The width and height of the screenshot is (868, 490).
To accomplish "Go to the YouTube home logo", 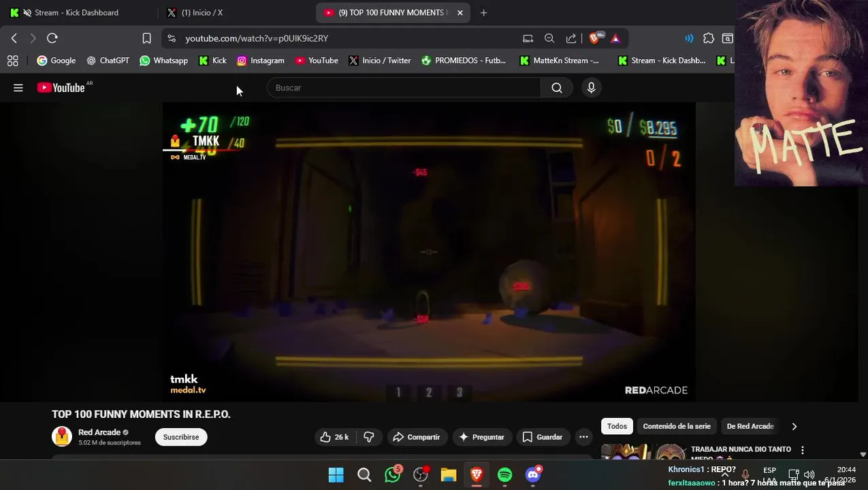I will 61,88.
